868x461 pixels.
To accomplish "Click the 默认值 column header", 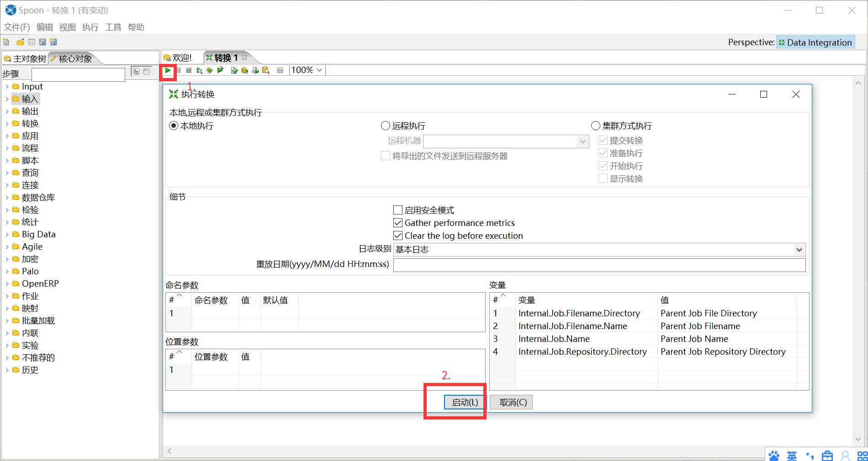I will (279, 300).
